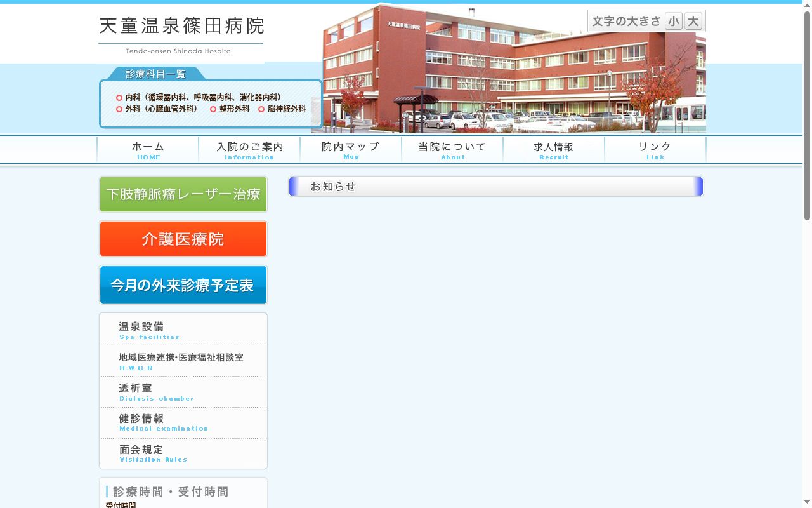812x508 pixels.
Task: Select 求人情報 Recruit navigation item
Action: (554, 150)
